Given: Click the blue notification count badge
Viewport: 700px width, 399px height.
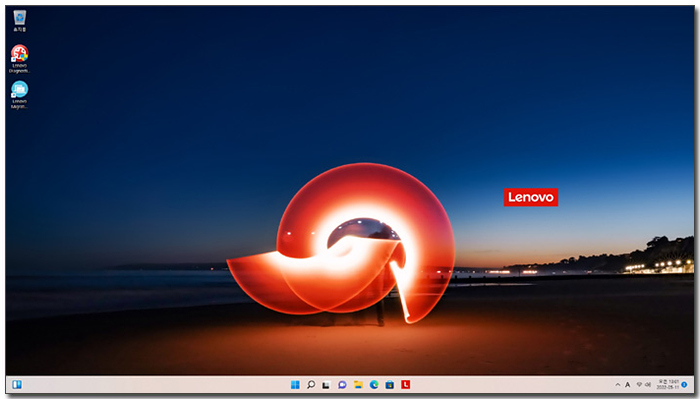Looking at the screenshot, I should pos(684,385).
